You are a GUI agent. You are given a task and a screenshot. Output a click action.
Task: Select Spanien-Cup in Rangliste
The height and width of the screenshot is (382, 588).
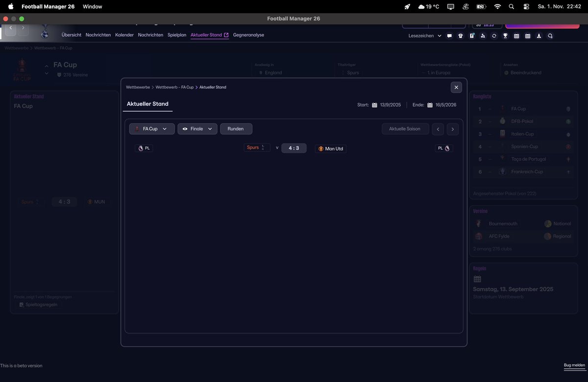tap(524, 146)
